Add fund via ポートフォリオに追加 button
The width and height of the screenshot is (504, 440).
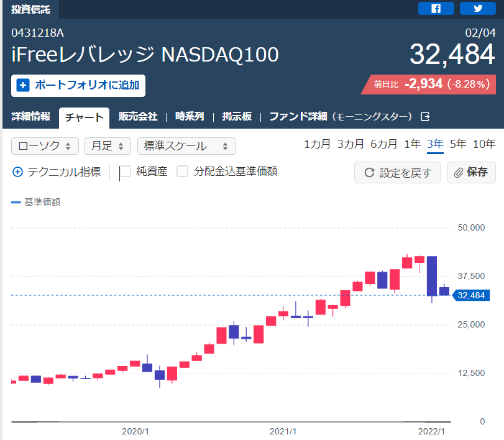click(x=78, y=86)
